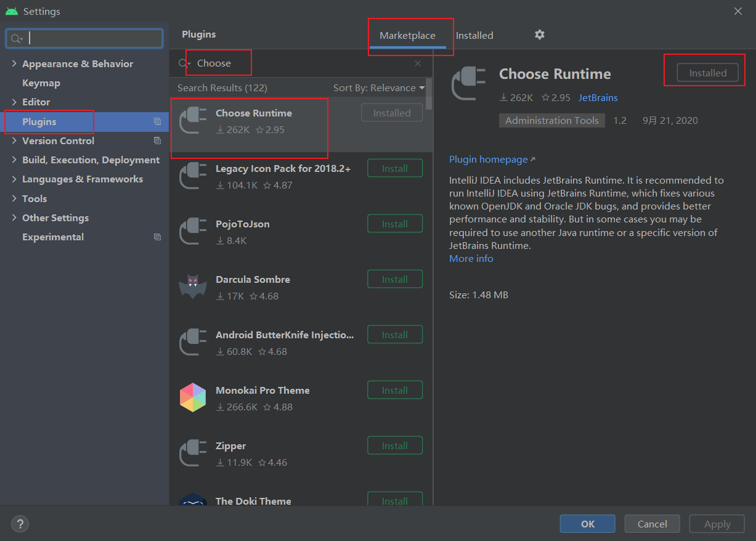Screen dimensions: 756x541
Task: Click the PojoToJson plugin icon
Action: pos(193,231)
